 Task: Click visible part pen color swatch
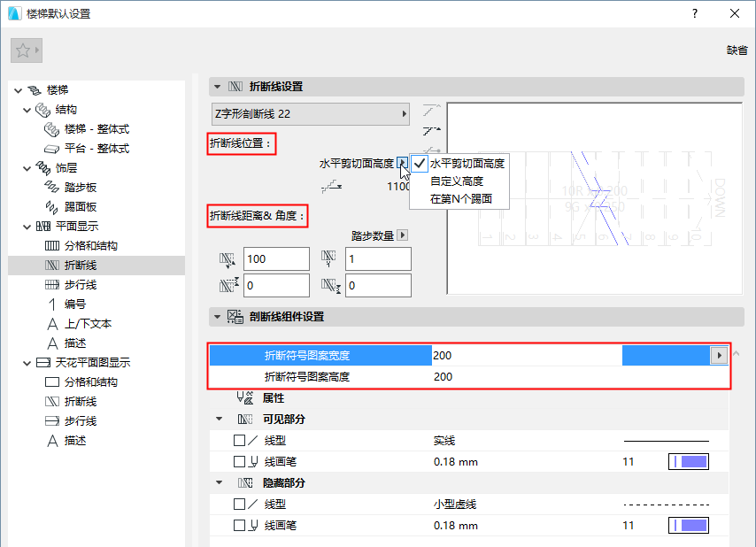[x=689, y=462]
